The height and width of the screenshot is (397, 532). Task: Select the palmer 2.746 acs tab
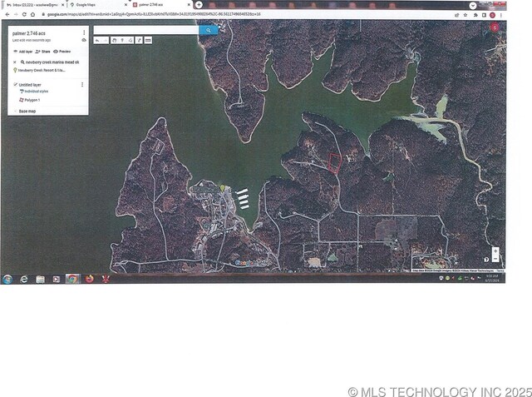pos(161,5)
